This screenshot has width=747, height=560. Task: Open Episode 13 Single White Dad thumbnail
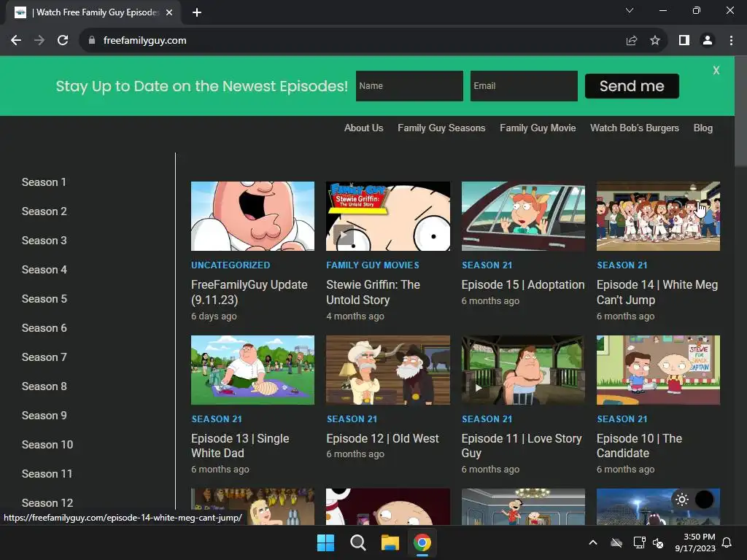[x=252, y=370]
